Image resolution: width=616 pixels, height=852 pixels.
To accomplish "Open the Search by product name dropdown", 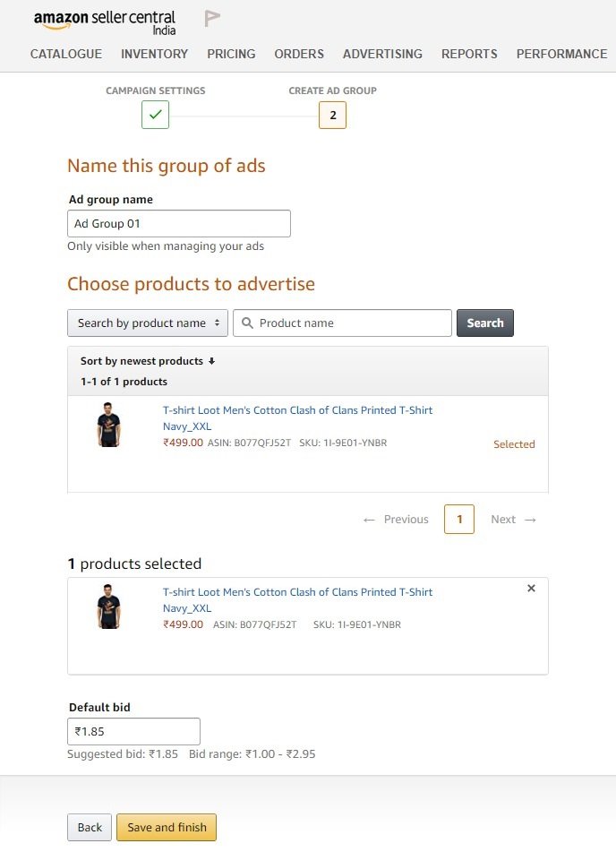I will [148, 323].
